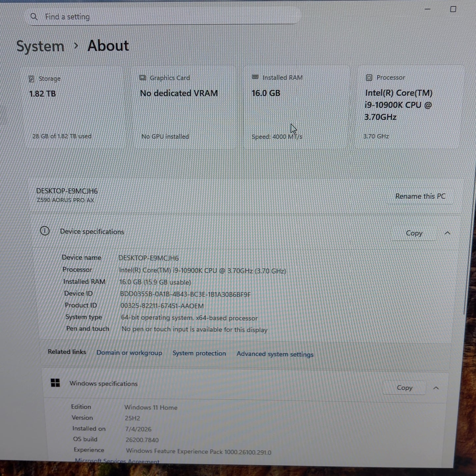
Task: Click the Storage drive icon
Action: [31, 79]
